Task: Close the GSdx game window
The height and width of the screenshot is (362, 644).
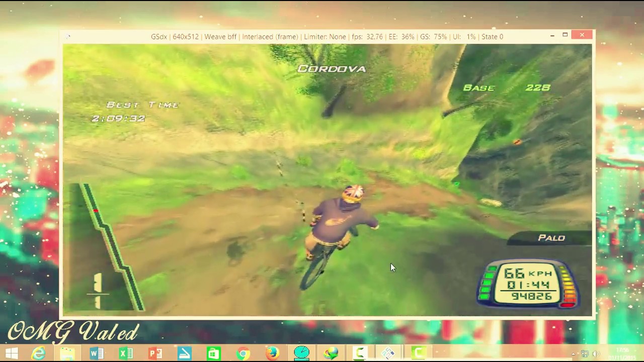Action: (x=582, y=35)
